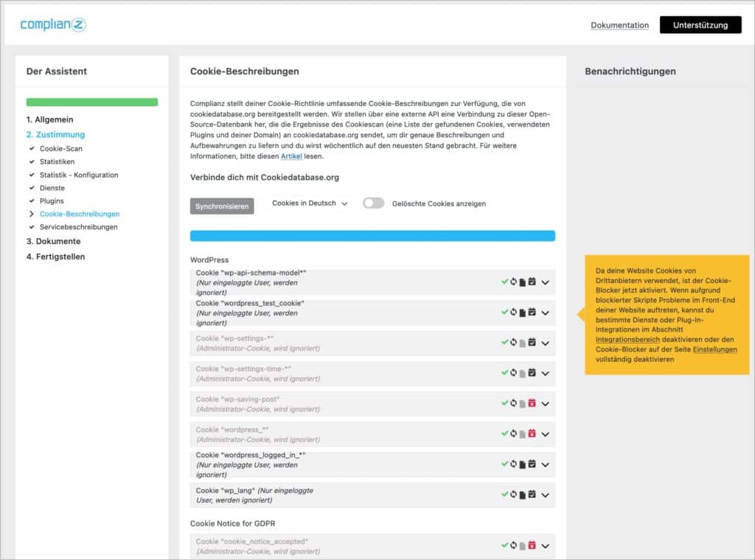Select the Cookie-Beschreibungen sub-step

80,214
